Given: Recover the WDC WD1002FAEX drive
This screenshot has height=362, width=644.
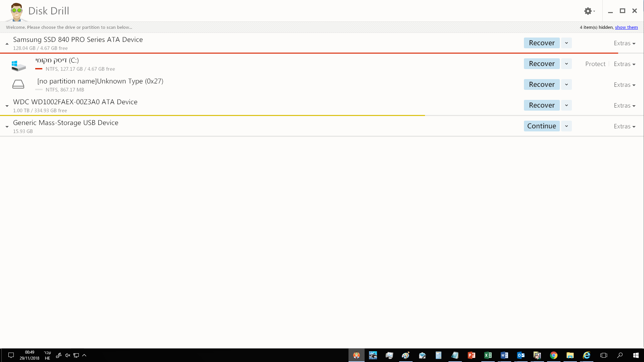Looking at the screenshot, I should [542, 105].
